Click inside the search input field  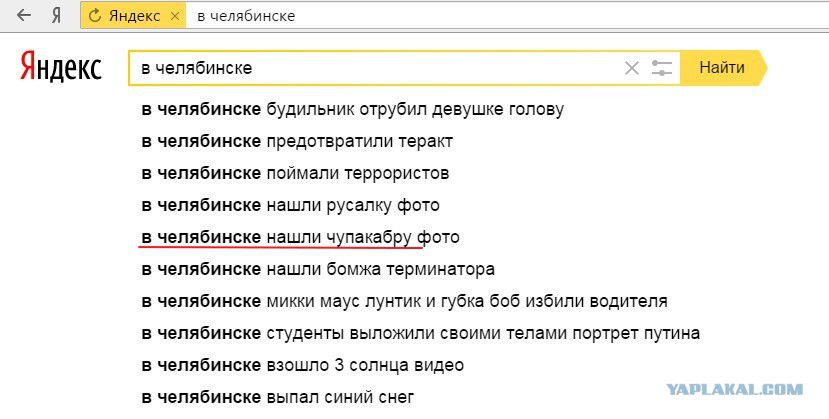[x=375, y=68]
